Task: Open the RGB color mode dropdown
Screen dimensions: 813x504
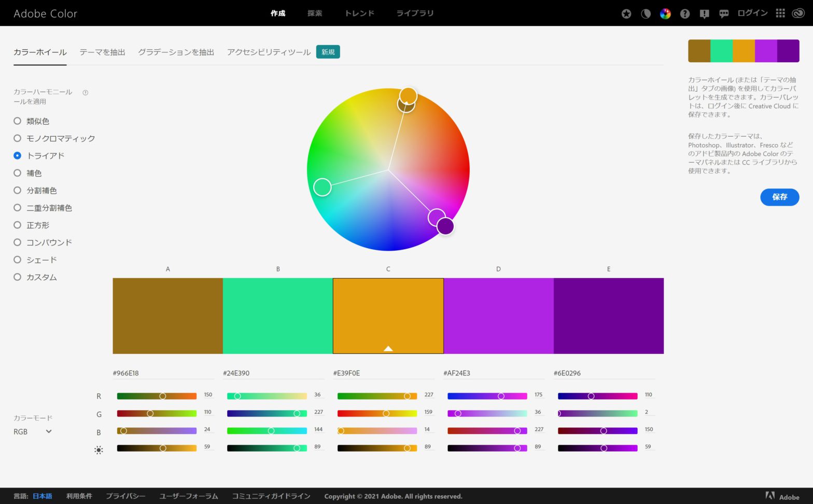Action: tap(33, 431)
